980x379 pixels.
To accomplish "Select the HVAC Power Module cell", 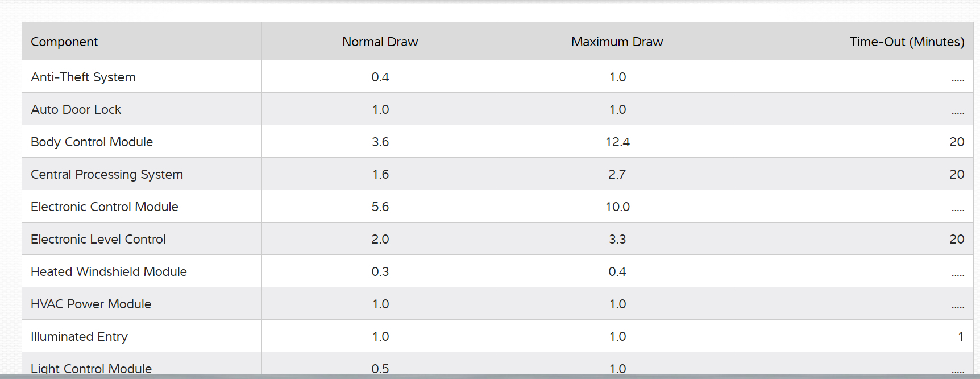I will tap(91, 304).
